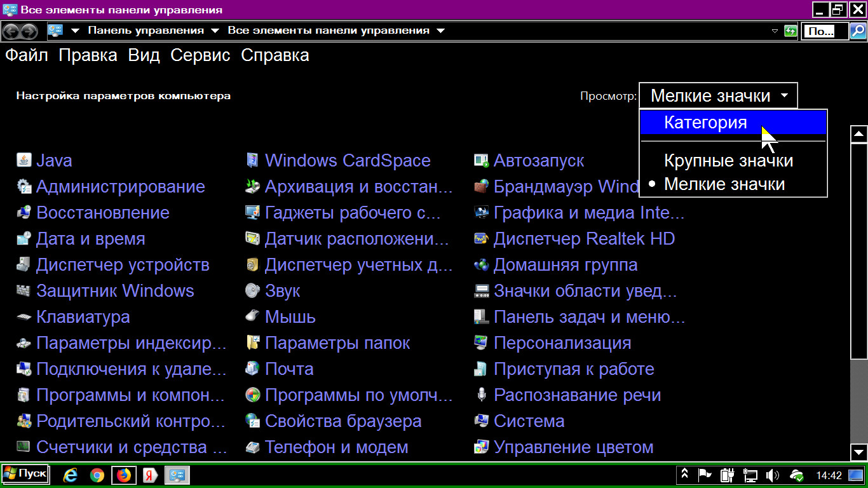Click the Пуск start button
Viewport: 868px width, 488px height.
[25, 474]
